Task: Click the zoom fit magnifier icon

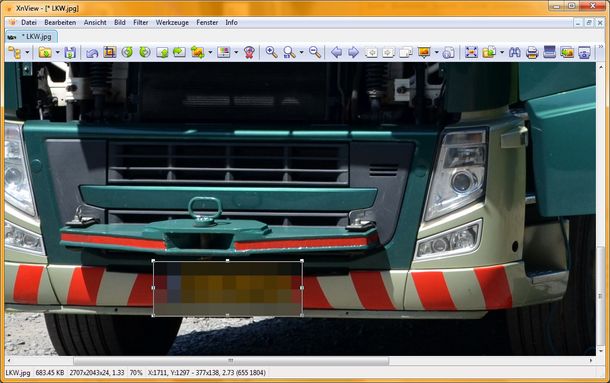Action: 289,52
